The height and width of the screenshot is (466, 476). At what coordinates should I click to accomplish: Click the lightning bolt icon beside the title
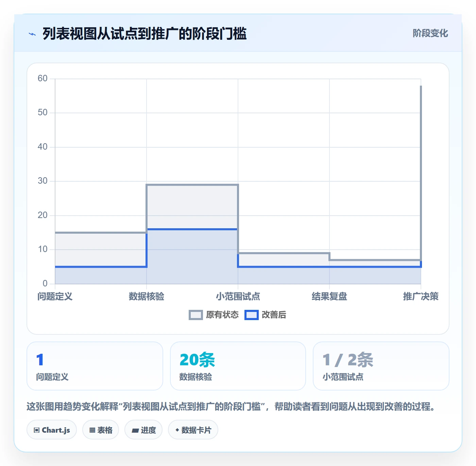(x=32, y=34)
